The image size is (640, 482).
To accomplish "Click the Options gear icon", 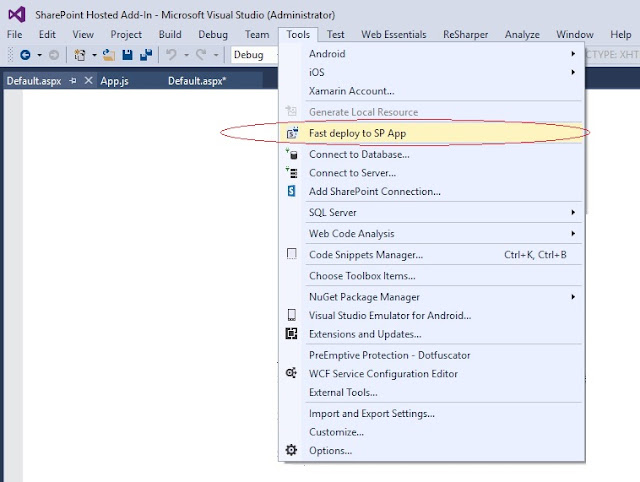I will pyautogui.click(x=292, y=450).
